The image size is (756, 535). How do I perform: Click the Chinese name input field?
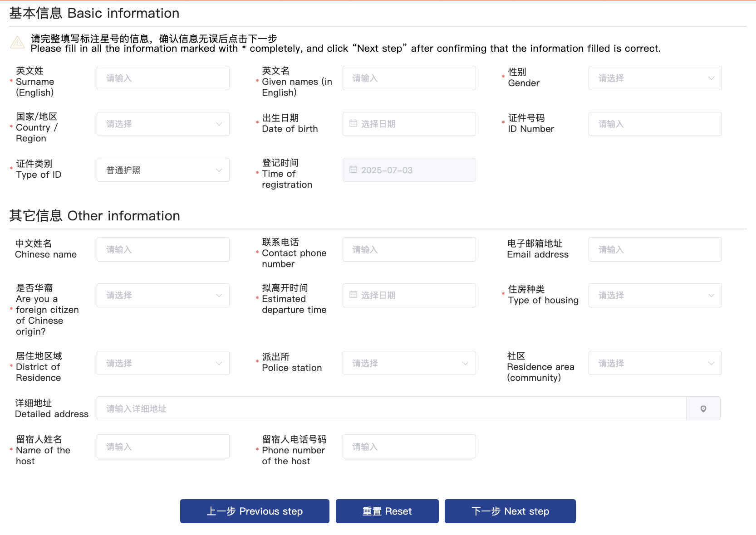163,249
